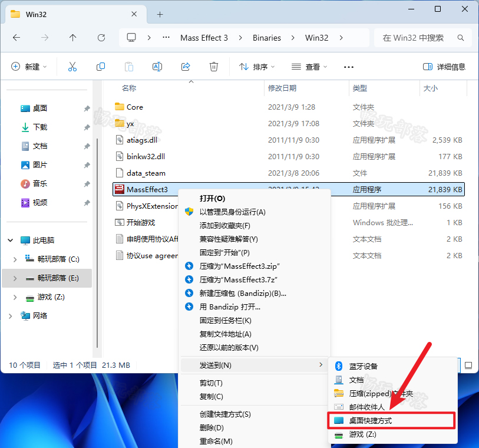
Task: Click the large icons view toggle in status bar
Action: pos(468,365)
